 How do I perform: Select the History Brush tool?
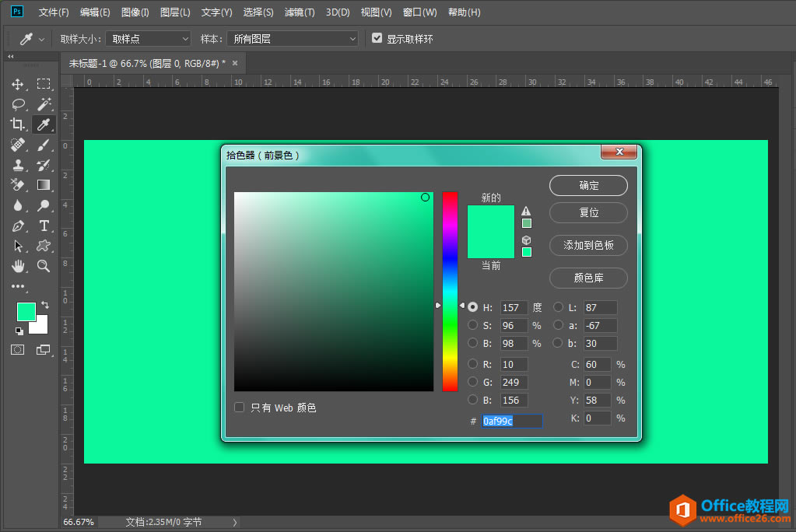(x=44, y=165)
